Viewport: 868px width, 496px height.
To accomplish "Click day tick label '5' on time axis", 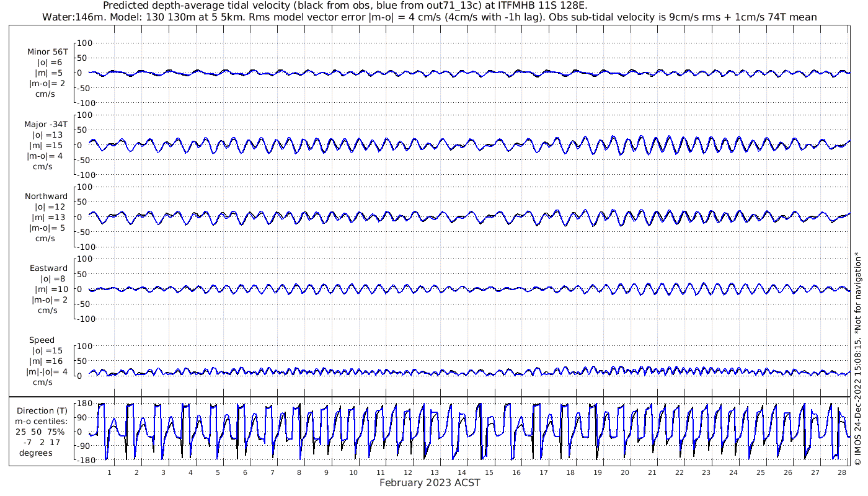I will coord(218,472).
